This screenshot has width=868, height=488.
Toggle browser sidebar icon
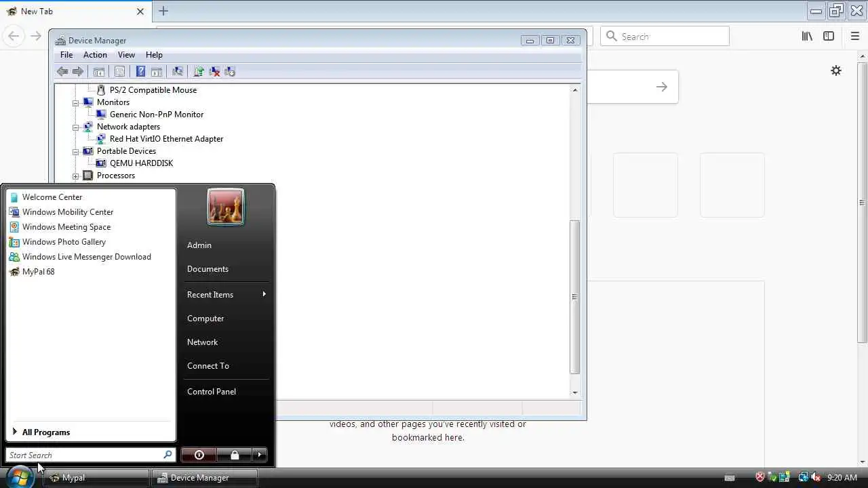[x=829, y=36]
